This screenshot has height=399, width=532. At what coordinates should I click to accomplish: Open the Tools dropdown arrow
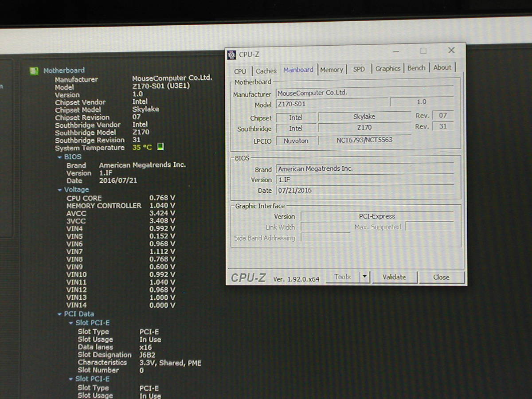364,277
